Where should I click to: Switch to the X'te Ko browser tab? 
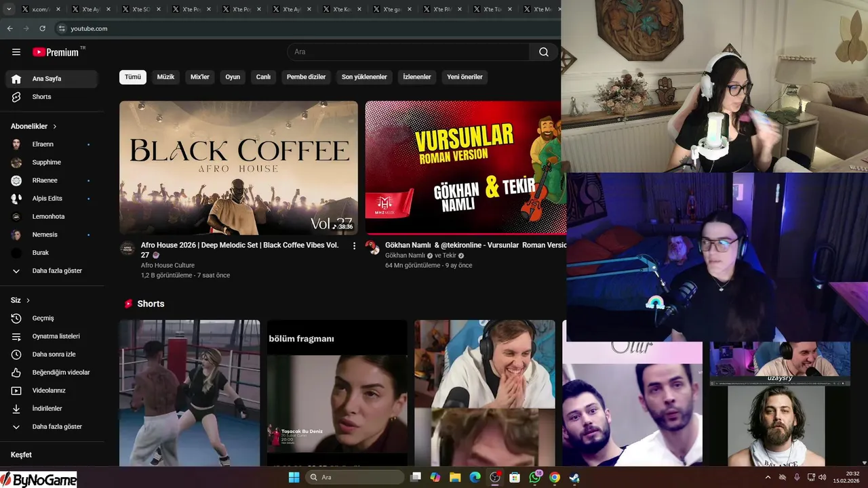(x=342, y=9)
